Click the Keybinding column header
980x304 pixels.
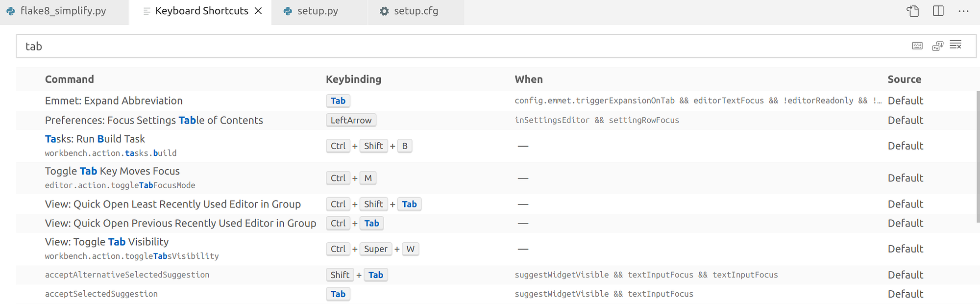[x=353, y=79]
